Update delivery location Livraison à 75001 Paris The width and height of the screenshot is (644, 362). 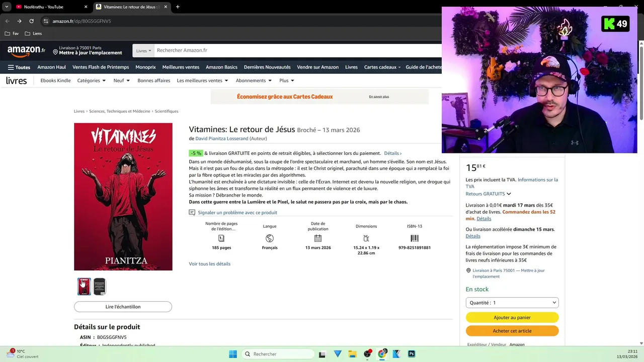(87, 50)
